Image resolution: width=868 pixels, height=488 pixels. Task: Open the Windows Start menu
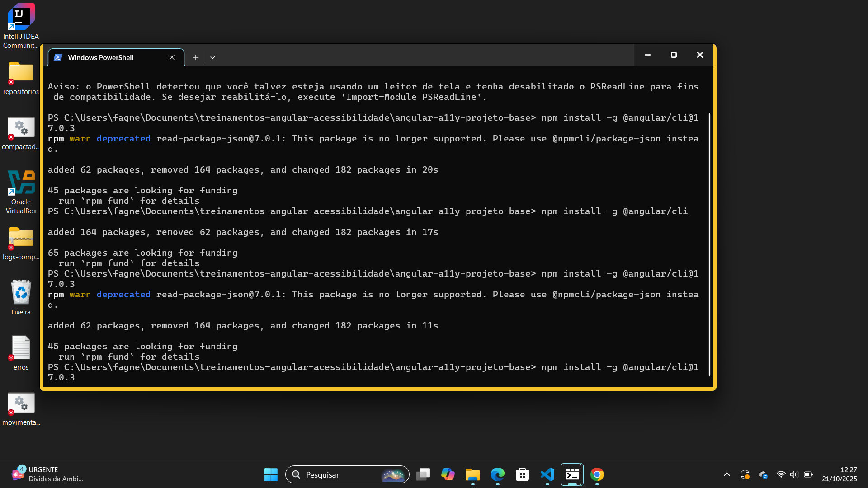coord(271,474)
